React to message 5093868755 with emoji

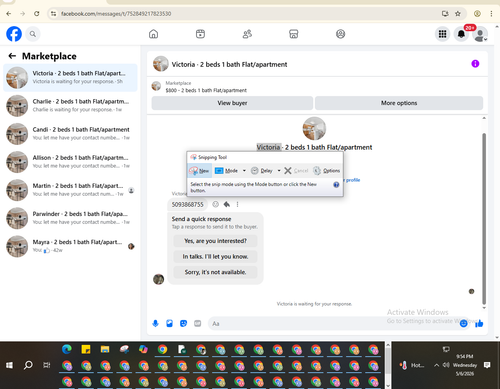point(216,204)
